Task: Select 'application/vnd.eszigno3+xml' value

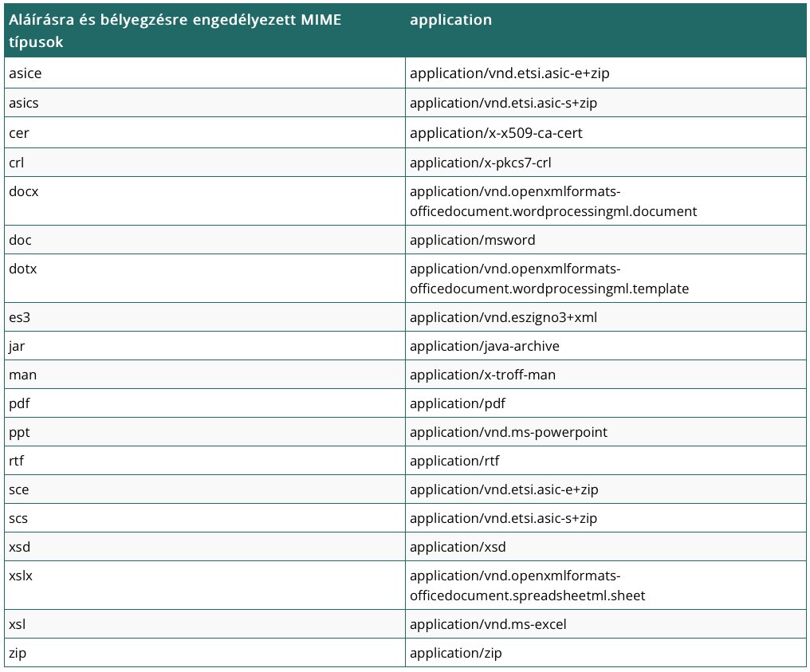Action: click(x=503, y=317)
